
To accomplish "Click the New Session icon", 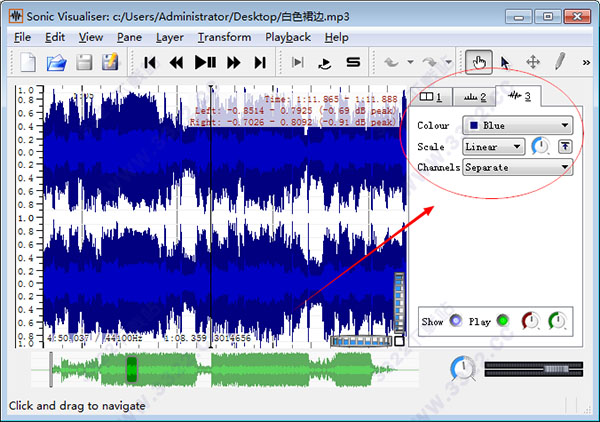I will point(29,62).
